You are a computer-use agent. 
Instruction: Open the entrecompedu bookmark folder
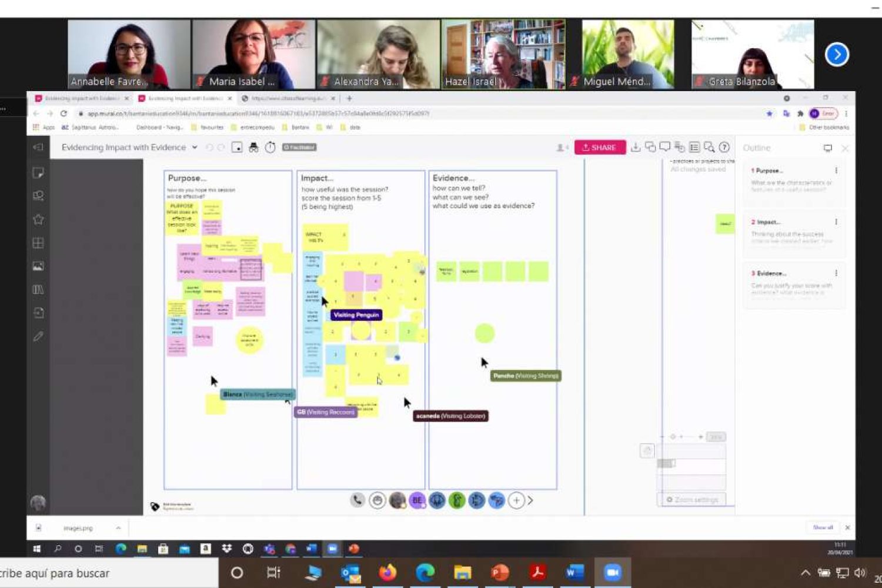[x=253, y=127]
